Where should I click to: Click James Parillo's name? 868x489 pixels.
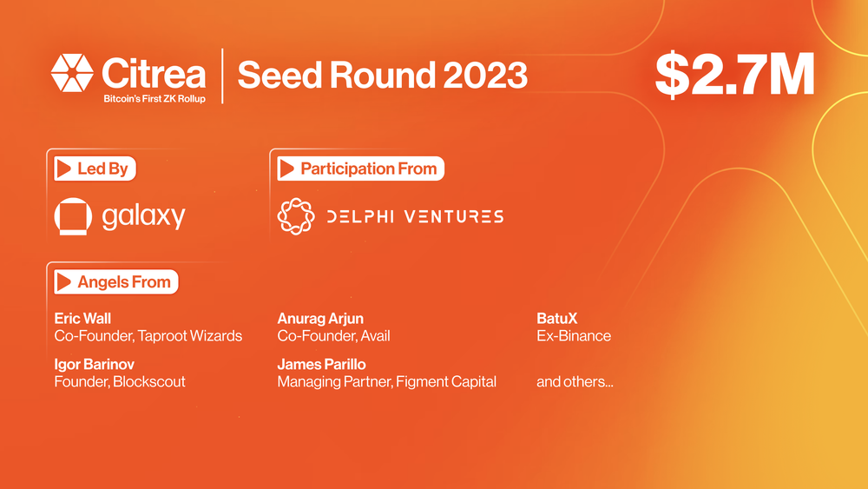click(321, 364)
